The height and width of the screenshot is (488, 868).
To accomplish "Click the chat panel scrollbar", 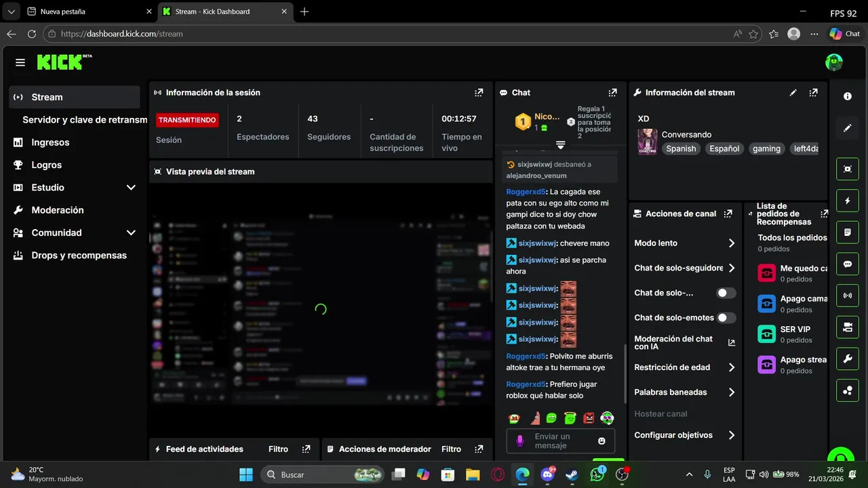I will pyautogui.click(x=625, y=375).
